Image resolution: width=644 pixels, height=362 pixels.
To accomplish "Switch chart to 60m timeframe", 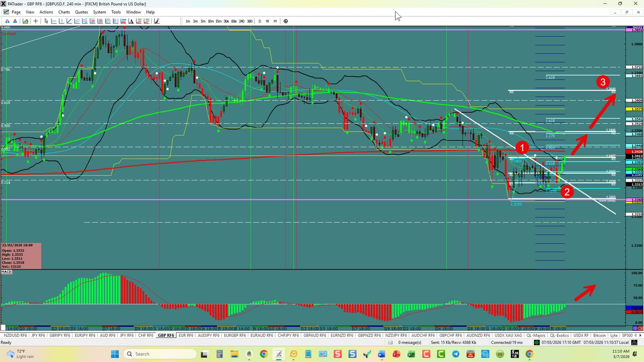I will pyautogui.click(x=234, y=21).
